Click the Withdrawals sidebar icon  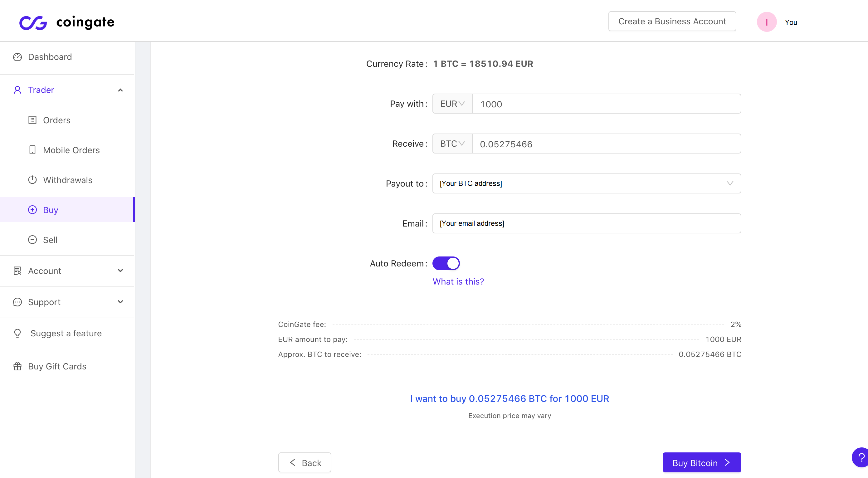pyautogui.click(x=32, y=179)
